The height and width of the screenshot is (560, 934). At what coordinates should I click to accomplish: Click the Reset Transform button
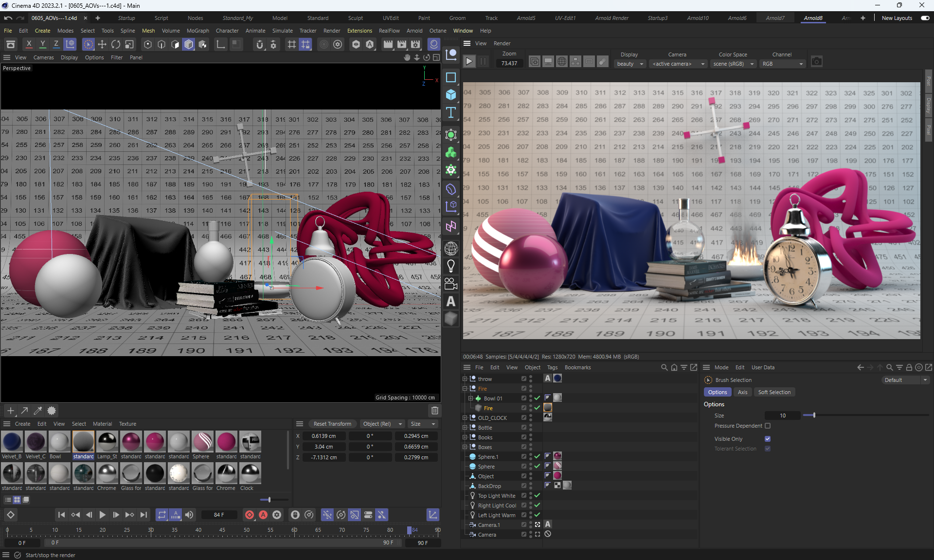coord(332,424)
